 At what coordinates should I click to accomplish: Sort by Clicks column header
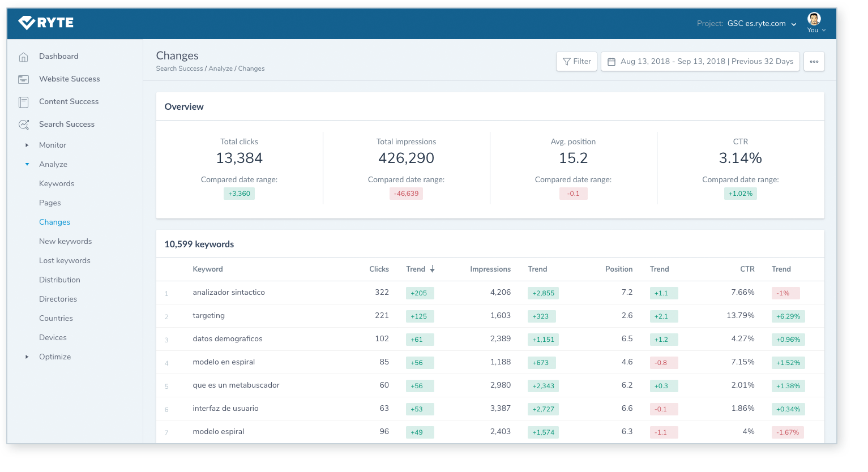pos(379,269)
